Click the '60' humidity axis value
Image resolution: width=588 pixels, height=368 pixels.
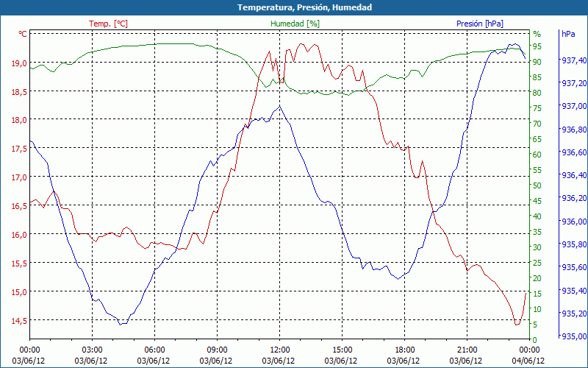pyautogui.click(x=537, y=155)
